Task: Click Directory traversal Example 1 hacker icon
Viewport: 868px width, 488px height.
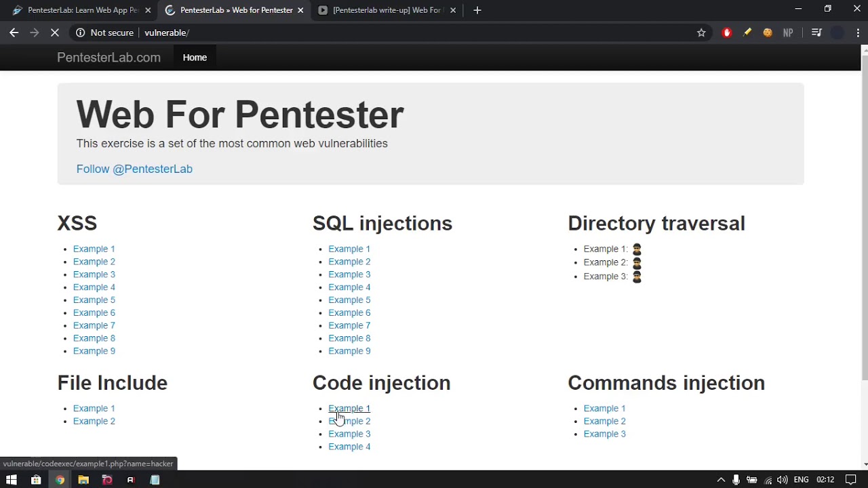Action: point(637,249)
